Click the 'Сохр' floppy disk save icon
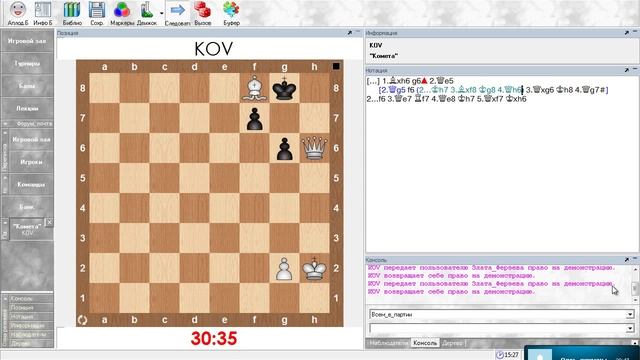This screenshot has height=360, width=640. (x=97, y=13)
